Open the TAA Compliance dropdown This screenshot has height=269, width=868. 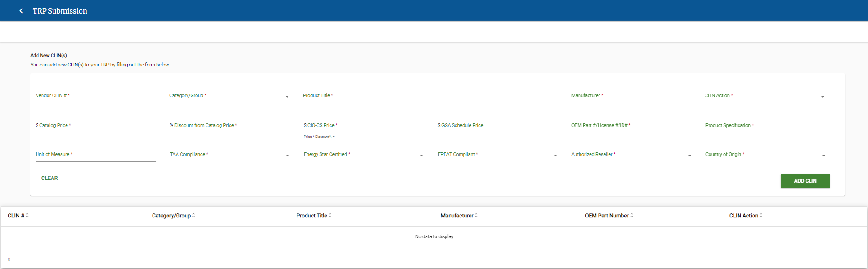(230, 155)
